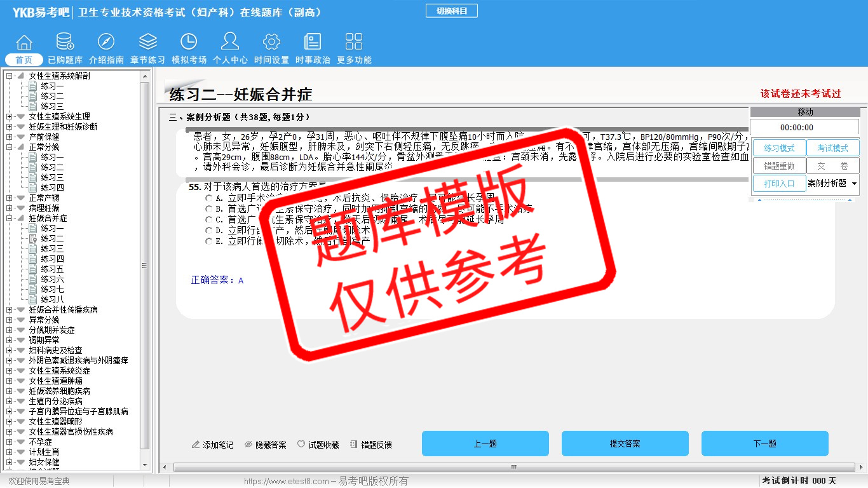The width and height of the screenshot is (868, 488).
Task: Open 已购题库 database icon
Action: tap(65, 43)
